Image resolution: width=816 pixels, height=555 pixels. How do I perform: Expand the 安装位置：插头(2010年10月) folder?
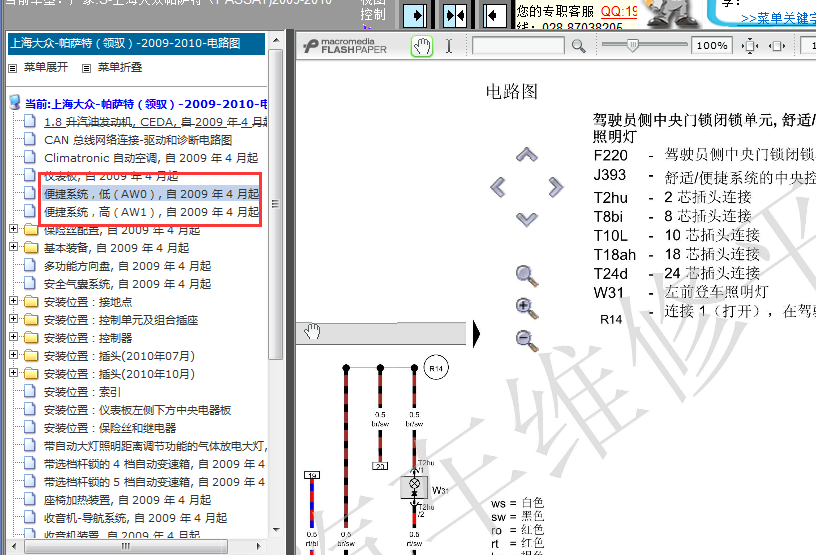tap(14, 373)
